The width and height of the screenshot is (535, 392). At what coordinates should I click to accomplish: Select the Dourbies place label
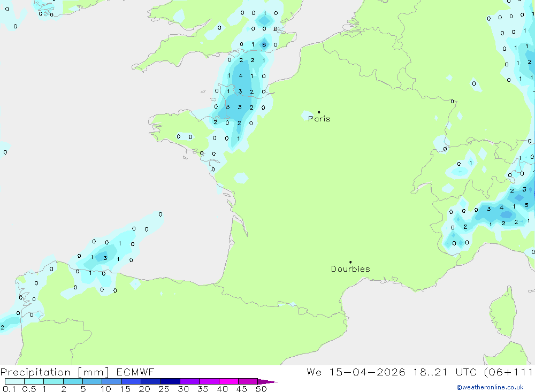pyautogui.click(x=350, y=269)
